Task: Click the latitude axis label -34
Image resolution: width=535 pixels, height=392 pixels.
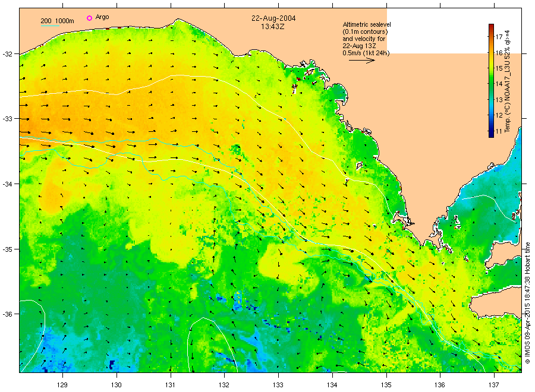Action: click(7, 184)
